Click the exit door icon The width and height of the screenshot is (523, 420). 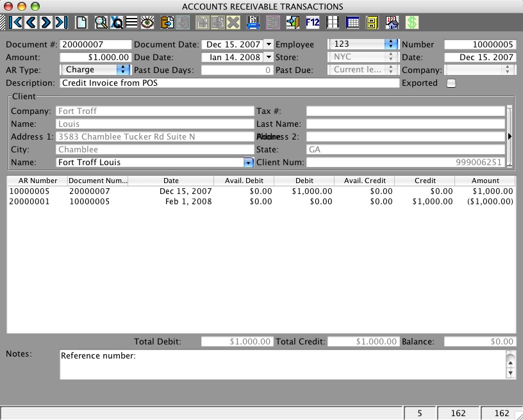tap(292, 22)
